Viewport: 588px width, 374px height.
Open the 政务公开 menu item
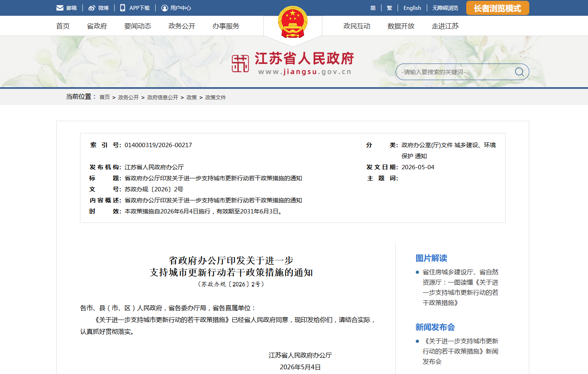click(182, 26)
